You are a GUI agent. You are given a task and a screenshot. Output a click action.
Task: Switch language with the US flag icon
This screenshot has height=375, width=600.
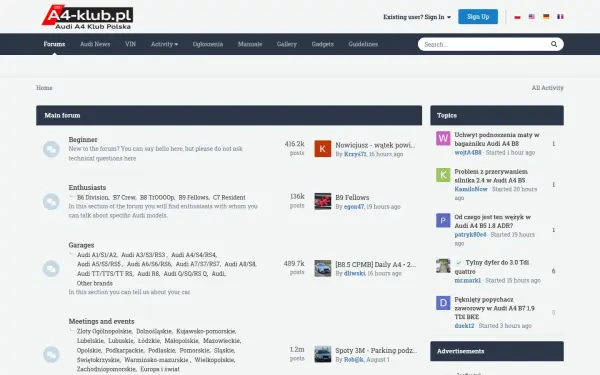[532, 17]
